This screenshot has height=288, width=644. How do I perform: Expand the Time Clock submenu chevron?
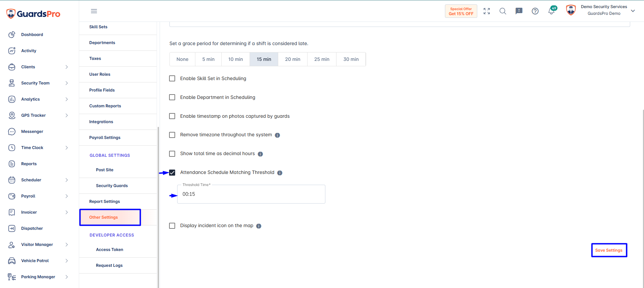(67, 148)
